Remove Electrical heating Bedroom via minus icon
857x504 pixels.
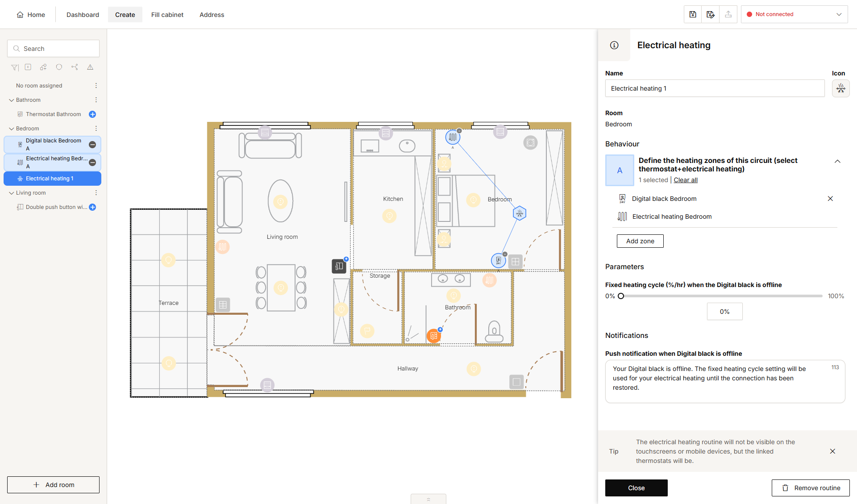[x=92, y=162]
